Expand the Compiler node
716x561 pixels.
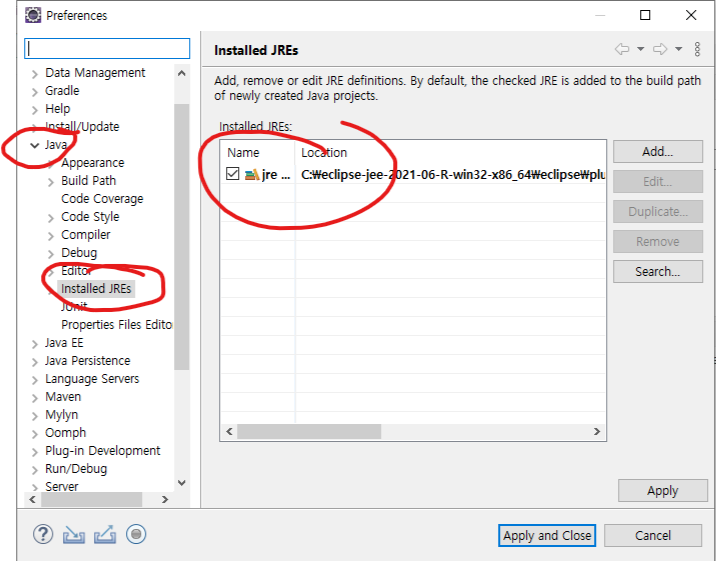tap(51, 236)
